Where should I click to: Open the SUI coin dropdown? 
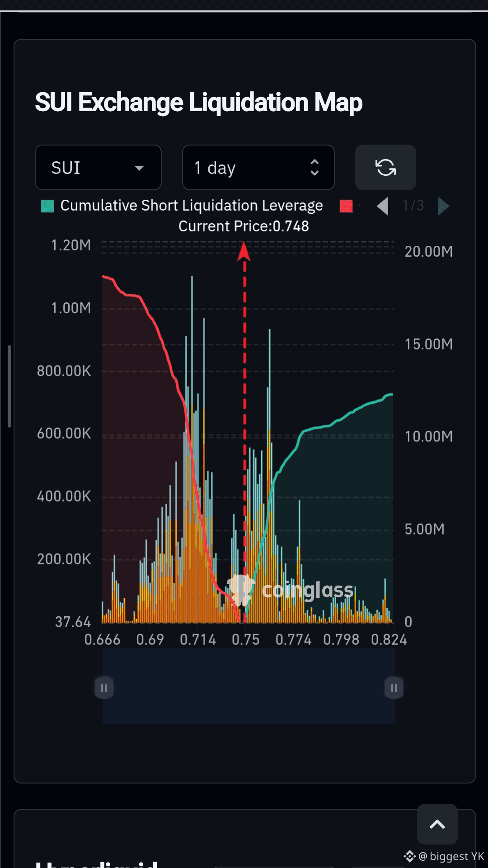(98, 168)
